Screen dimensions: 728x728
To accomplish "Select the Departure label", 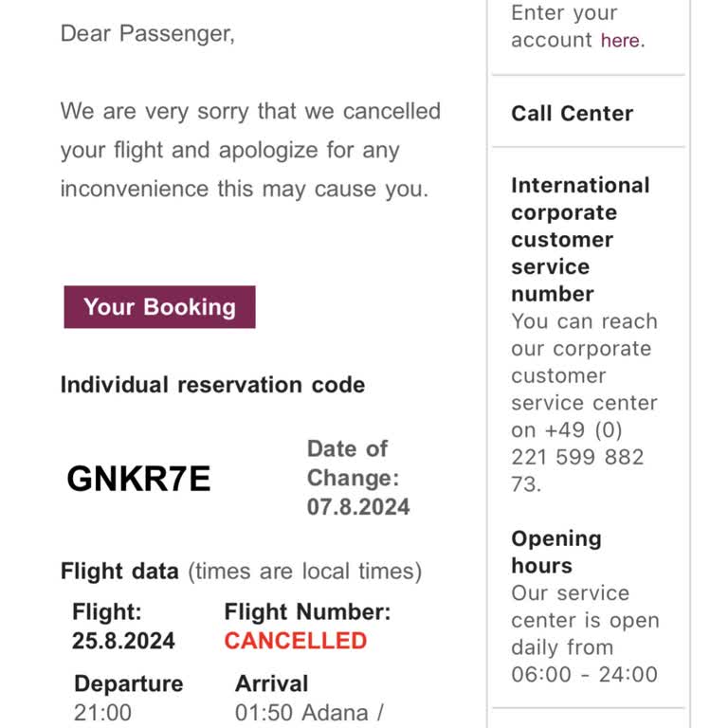I will coord(129,683).
